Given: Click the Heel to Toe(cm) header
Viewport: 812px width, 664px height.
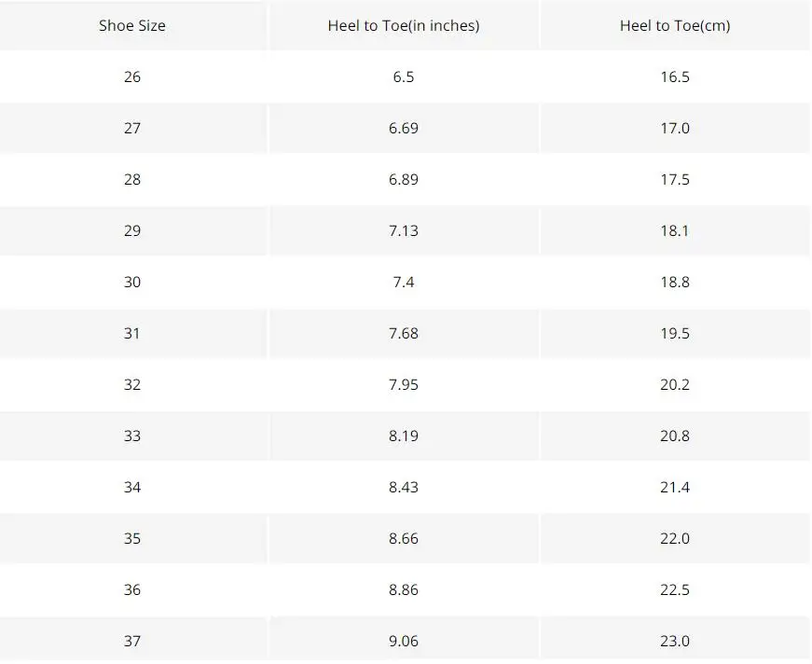Looking at the screenshot, I should (675, 25).
